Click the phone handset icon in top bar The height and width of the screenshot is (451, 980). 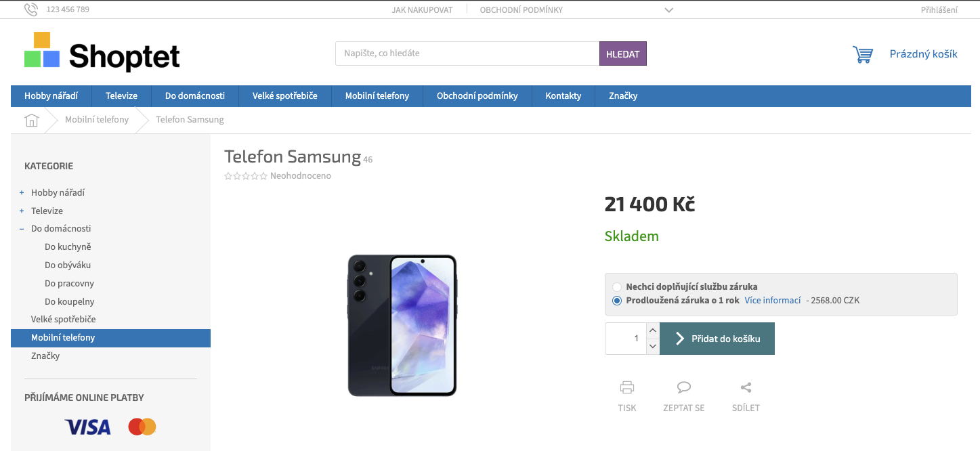(31, 9)
